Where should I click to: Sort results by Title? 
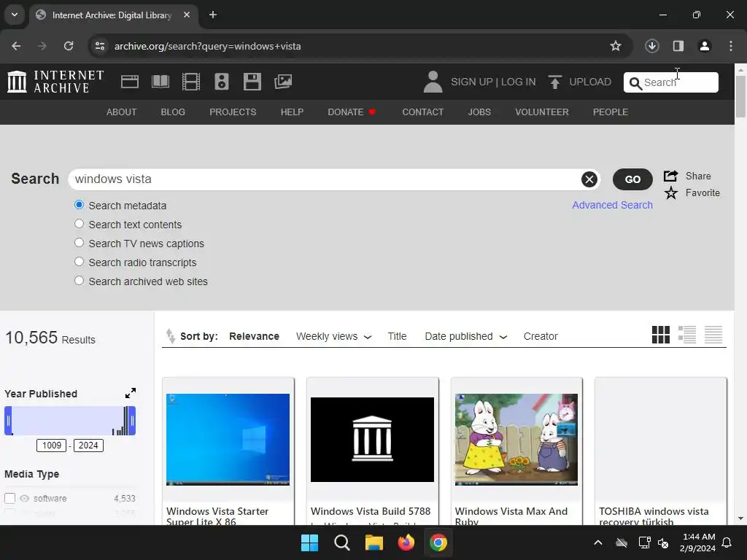tap(397, 336)
